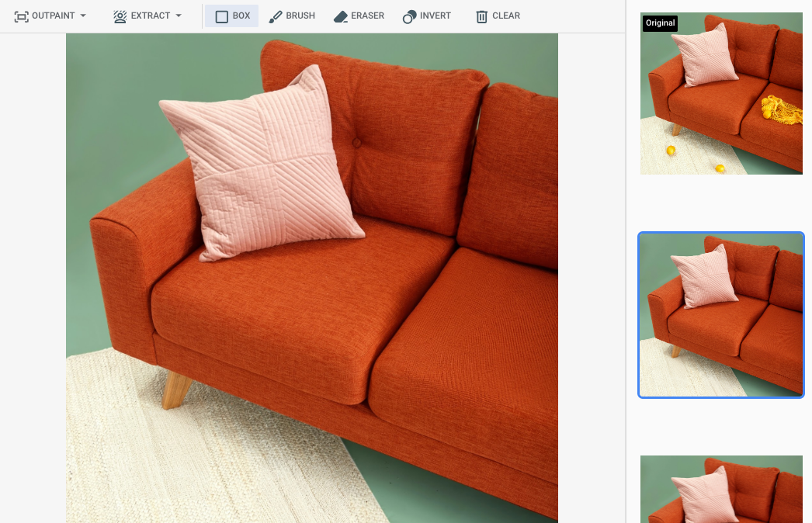Toggle the Box tool active state
This screenshot has height=523, width=812.
pyautogui.click(x=231, y=16)
